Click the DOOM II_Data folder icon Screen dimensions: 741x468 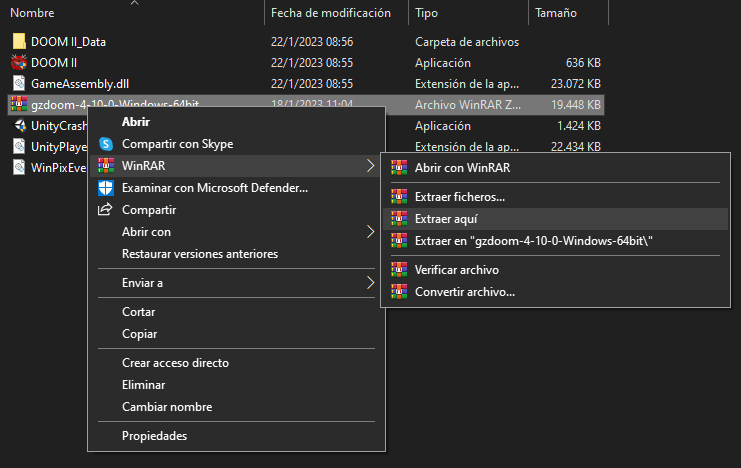(19, 42)
